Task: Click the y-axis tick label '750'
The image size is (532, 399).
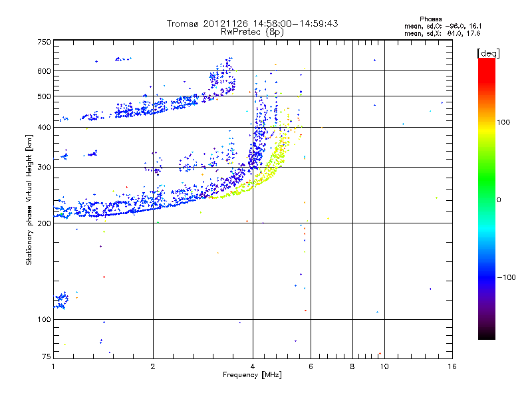Action: pyautogui.click(x=44, y=42)
